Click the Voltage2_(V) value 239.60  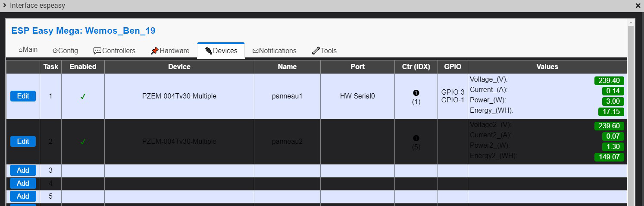pyautogui.click(x=609, y=126)
